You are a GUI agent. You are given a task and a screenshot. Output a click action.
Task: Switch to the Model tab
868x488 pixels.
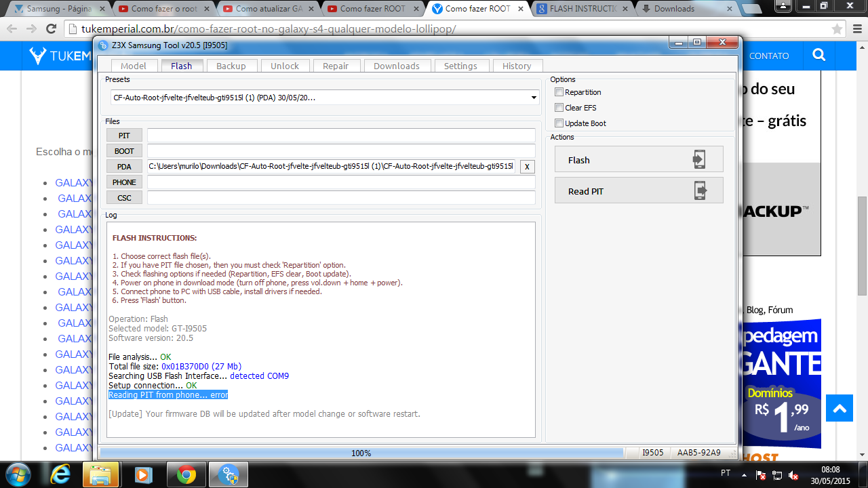tap(134, 66)
